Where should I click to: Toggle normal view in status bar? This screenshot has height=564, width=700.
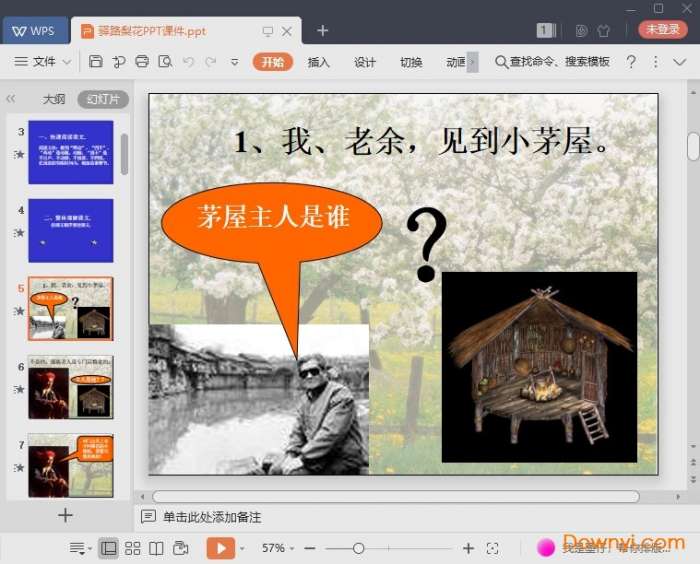tap(108, 548)
